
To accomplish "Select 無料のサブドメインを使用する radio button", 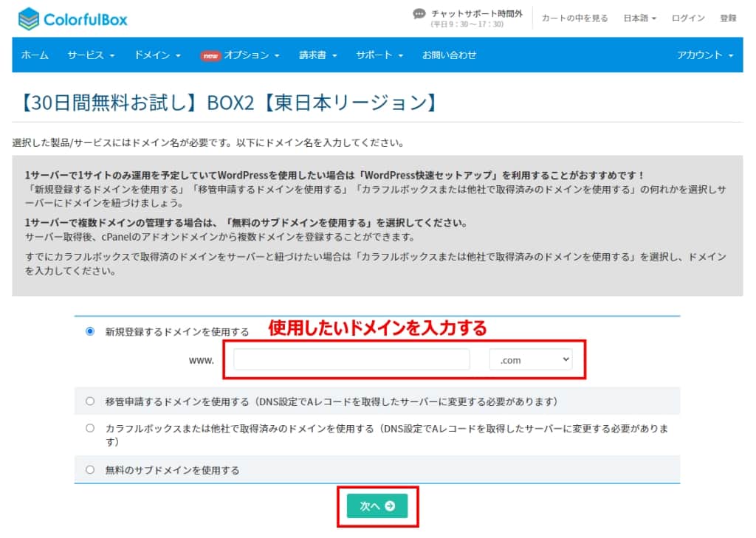I will pyautogui.click(x=89, y=469).
